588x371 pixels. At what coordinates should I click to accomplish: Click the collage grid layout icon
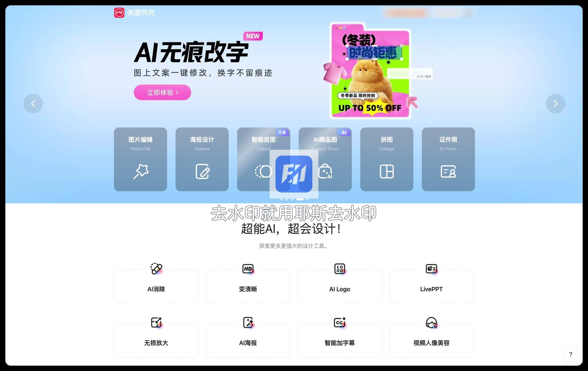[387, 172]
